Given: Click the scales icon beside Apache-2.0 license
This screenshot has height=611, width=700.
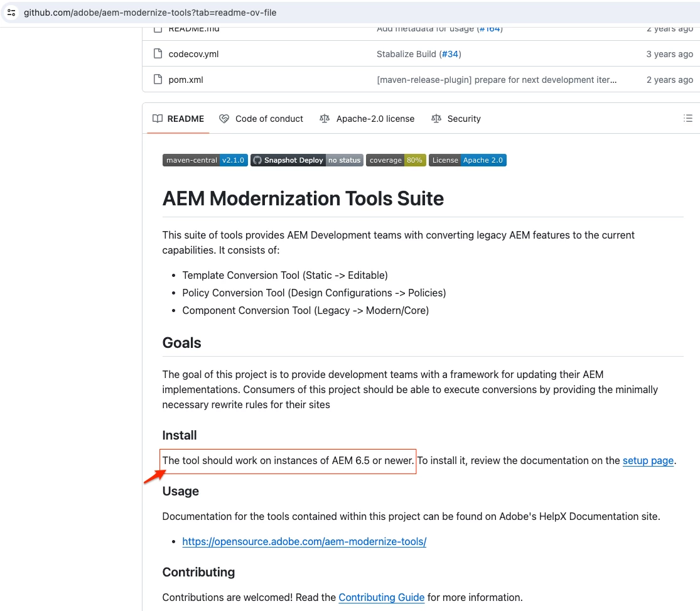Looking at the screenshot, I should [x=325, y=118].
